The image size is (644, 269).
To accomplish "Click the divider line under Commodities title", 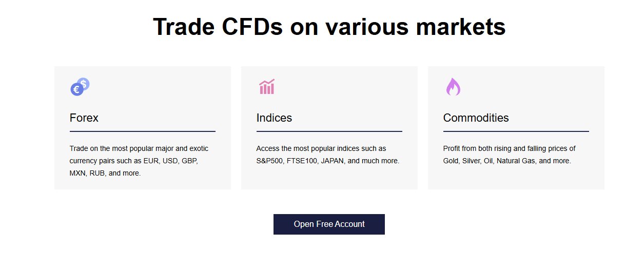I will click(x=516, y=131).
